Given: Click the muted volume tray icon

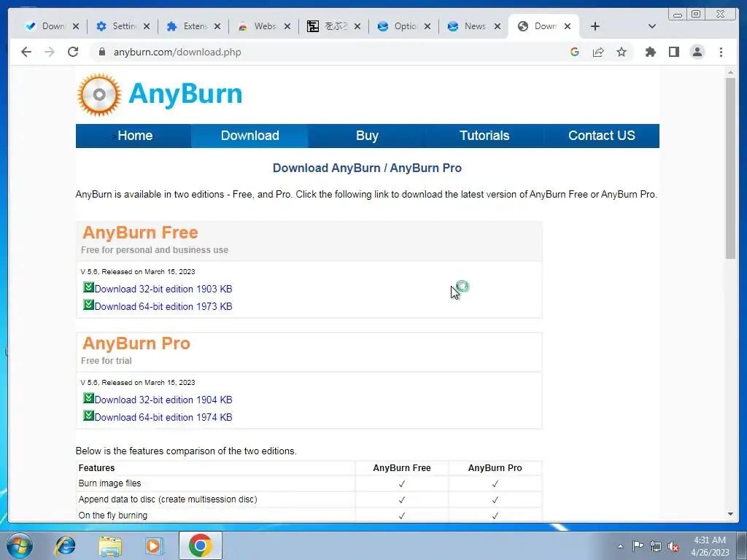Looking at the screenshot, I should tap(673, 546).
